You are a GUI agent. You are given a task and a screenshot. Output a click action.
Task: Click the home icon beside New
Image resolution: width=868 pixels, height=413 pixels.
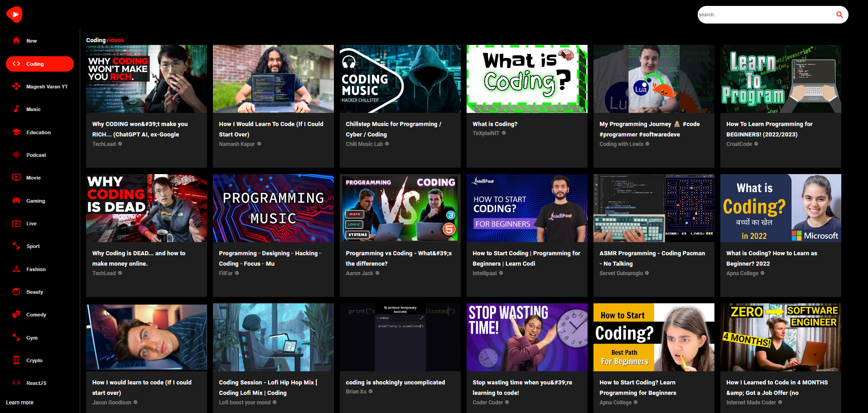pos(16,41)
